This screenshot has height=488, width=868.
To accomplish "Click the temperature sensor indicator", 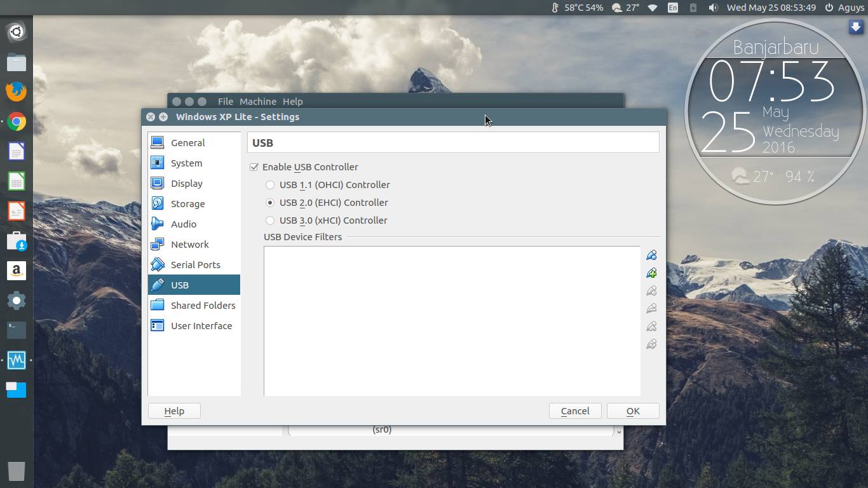I will point(577,8).
